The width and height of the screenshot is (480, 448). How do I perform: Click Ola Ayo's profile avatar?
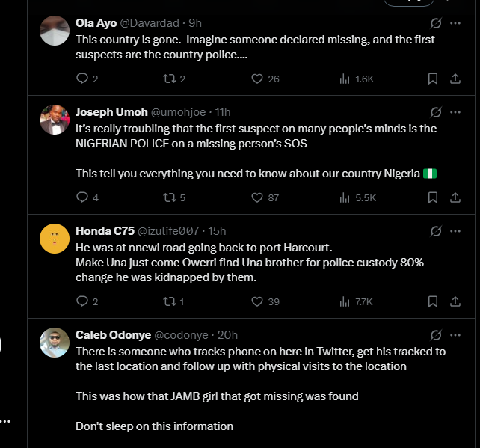55,31
